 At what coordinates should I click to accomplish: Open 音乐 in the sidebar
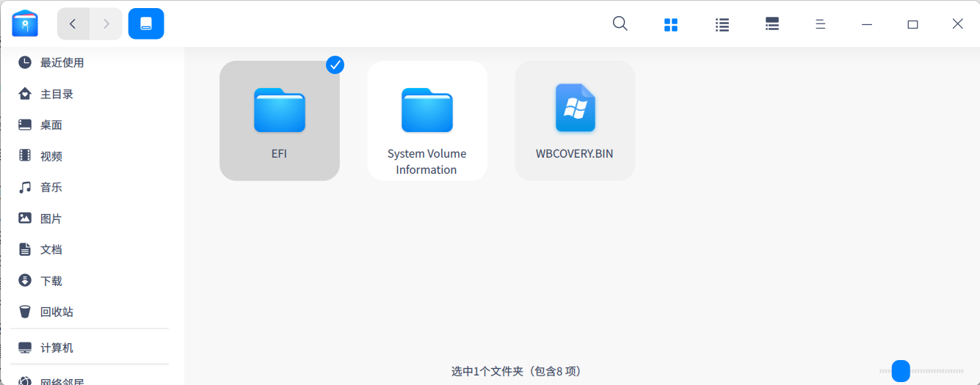[51, 187]
